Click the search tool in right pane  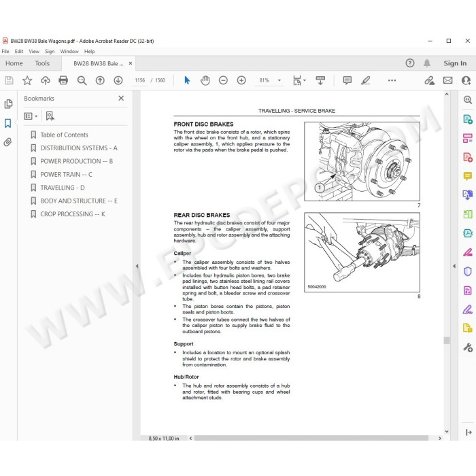[x=468, y=100]
